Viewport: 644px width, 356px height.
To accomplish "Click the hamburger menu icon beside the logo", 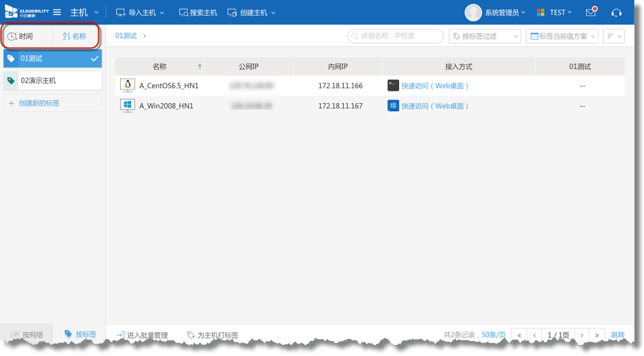I will click(x=57, y=13).
